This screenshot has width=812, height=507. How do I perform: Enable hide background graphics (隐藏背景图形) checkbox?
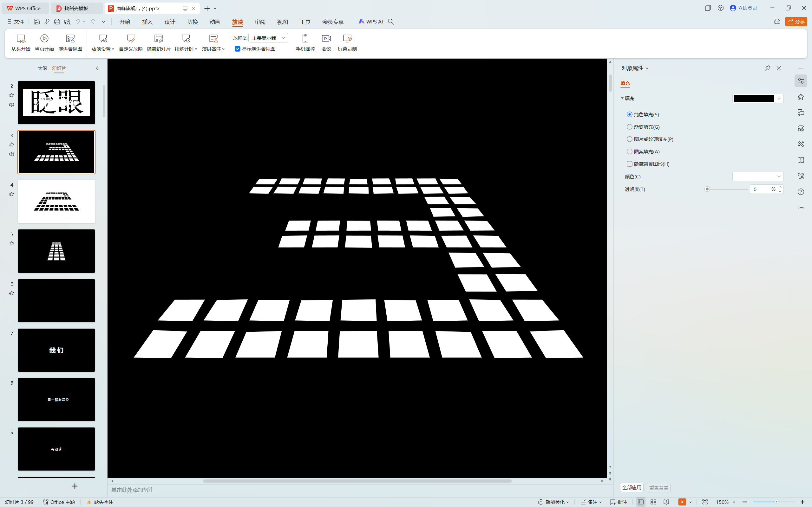(x=630, y=164)
